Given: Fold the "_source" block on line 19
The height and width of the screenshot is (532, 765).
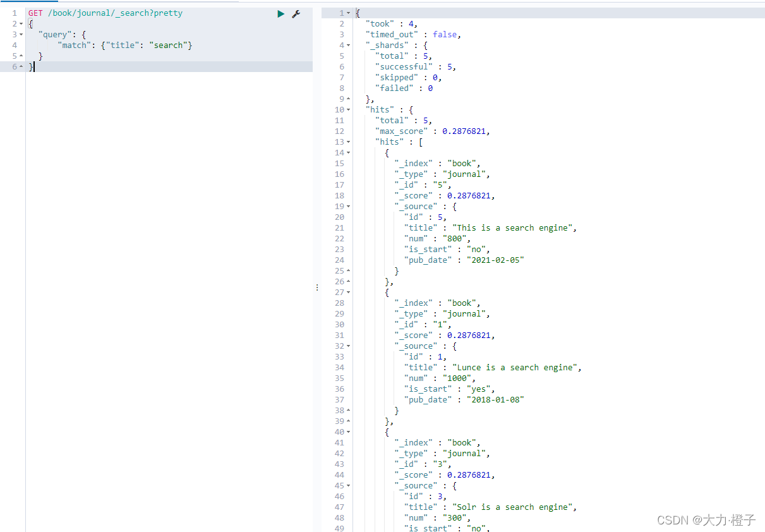Looking at the screenshot, I should pos(348,206).
